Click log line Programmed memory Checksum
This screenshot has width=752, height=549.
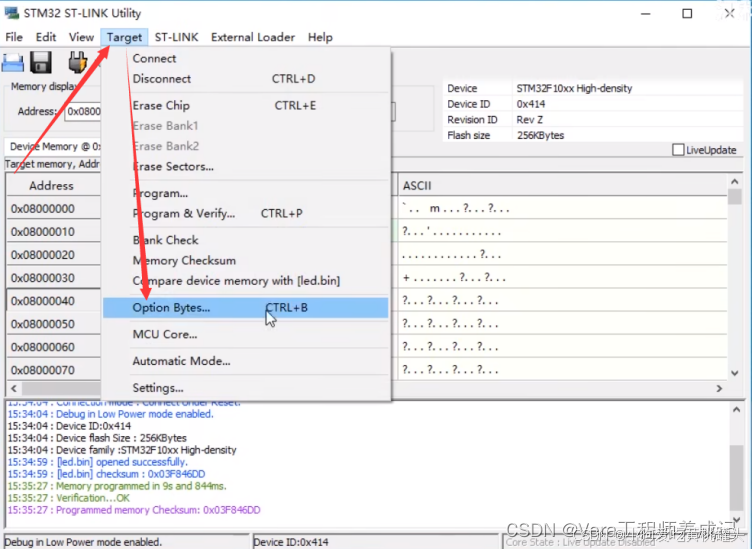pyautogui.click(x=134, y=510)
